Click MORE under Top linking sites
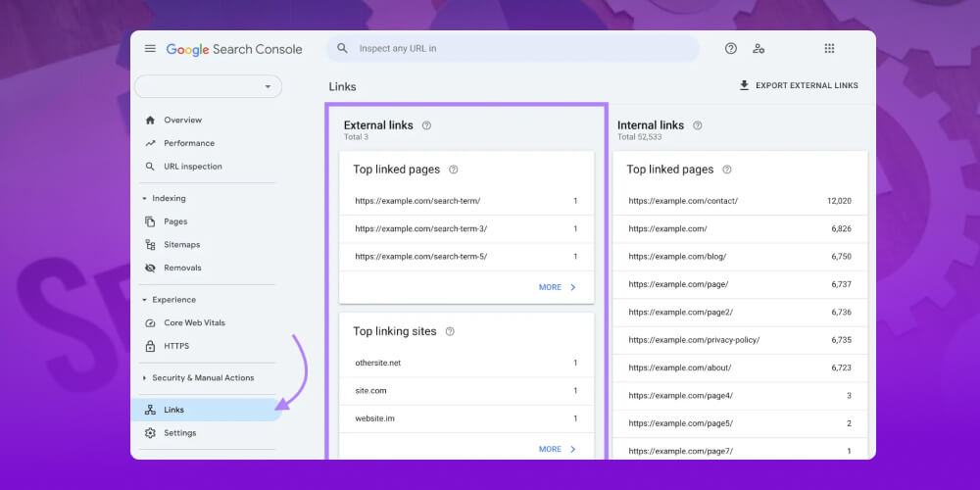The image size is (980, 490). point(557,449)
